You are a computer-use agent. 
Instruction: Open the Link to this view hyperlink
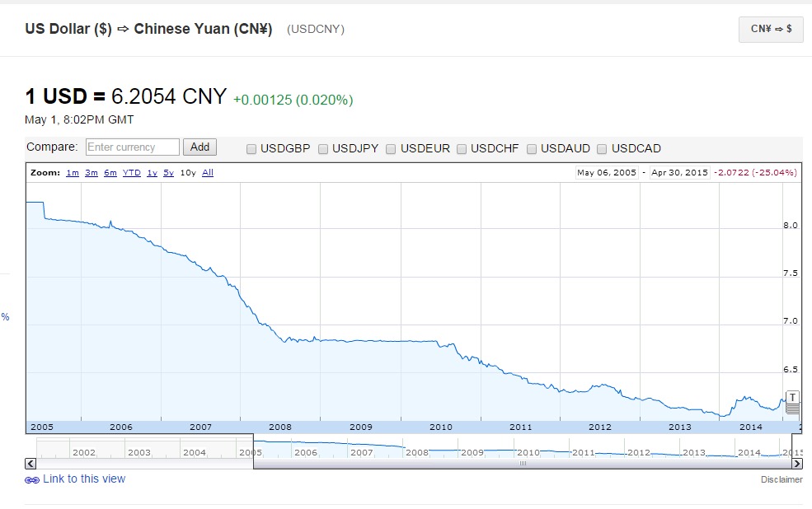[84, 479]
